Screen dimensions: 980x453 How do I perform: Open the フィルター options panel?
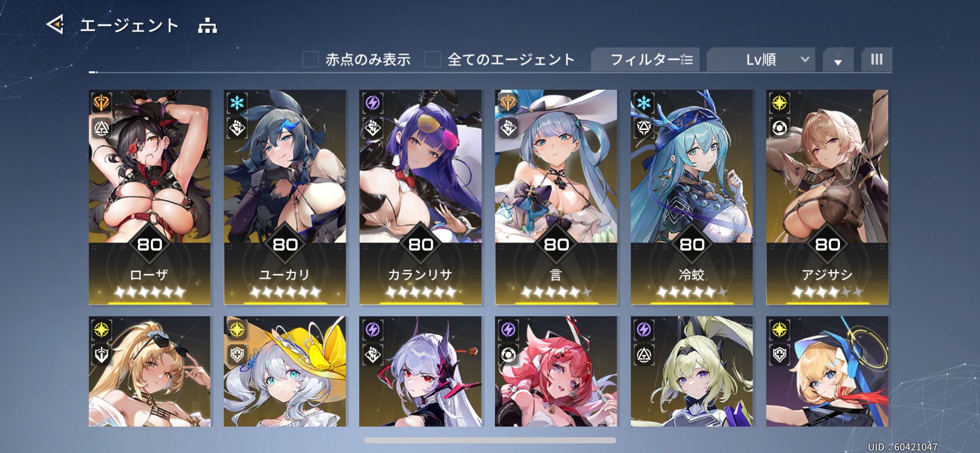[x=645, y=60]
